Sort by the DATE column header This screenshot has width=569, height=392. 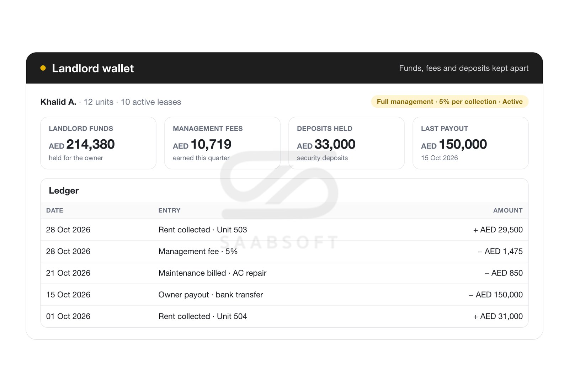(x=55, y=210)
